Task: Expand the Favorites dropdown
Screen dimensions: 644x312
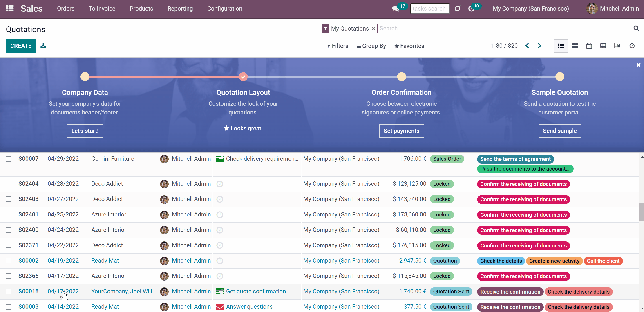Action: (x=409, y=46)
